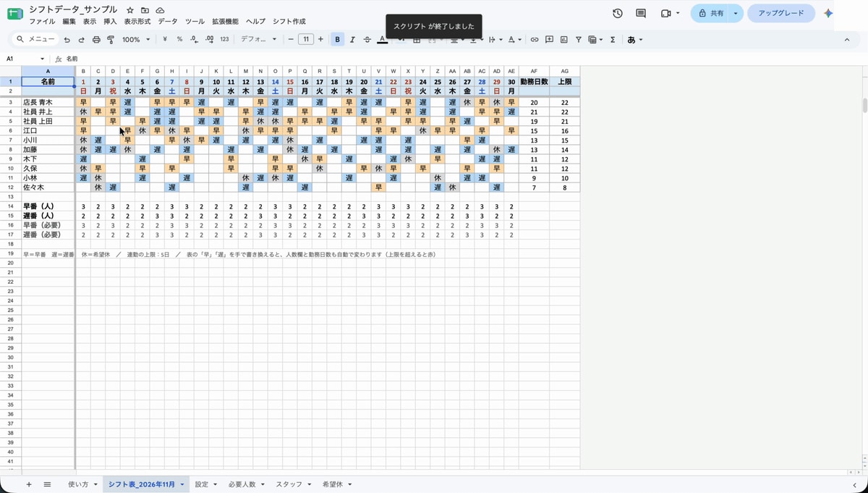
Task: Create a filter
Action: click(x=579, y=40)
